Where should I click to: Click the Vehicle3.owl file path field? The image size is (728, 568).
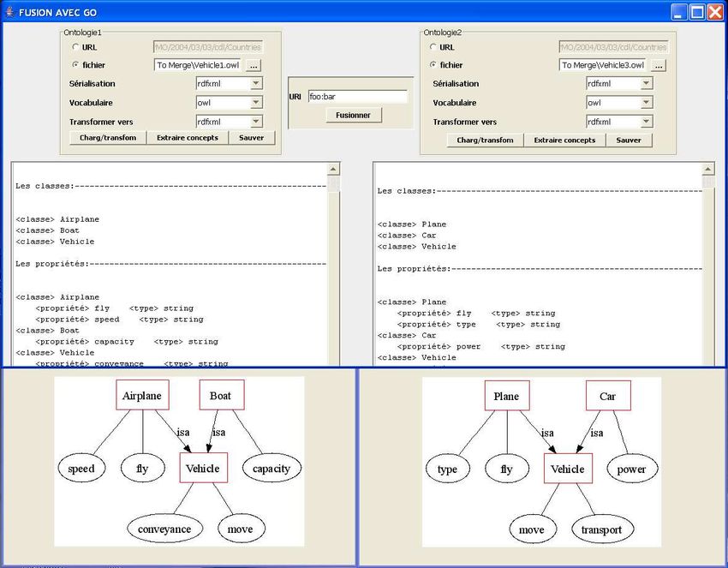point(603,65)
